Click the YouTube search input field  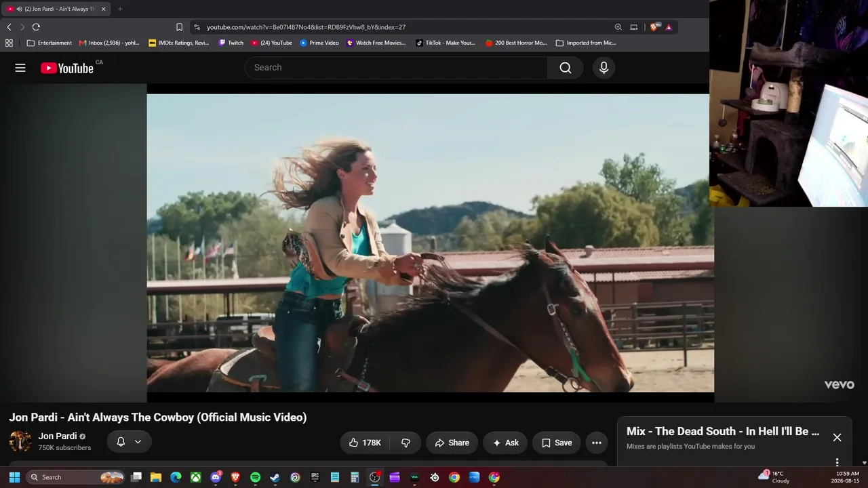coord(397,68)
